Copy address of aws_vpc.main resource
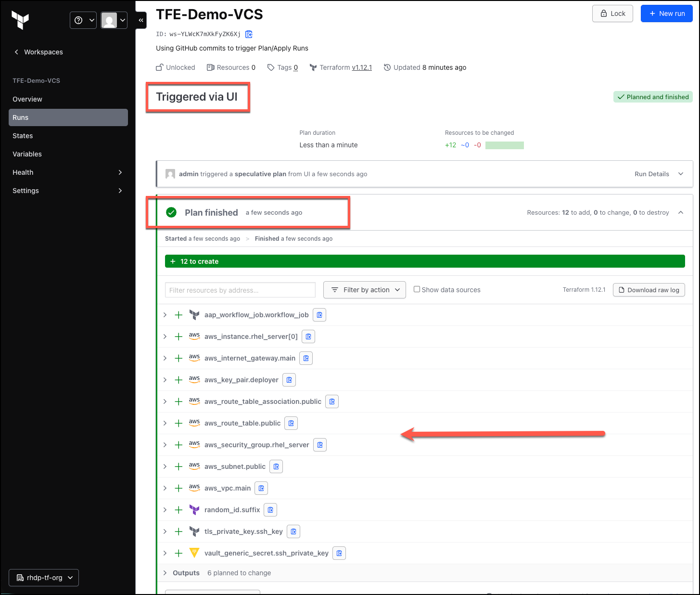The width and height of the screenshot is (700, 595). pyautogui.click(x=261, y=488)
